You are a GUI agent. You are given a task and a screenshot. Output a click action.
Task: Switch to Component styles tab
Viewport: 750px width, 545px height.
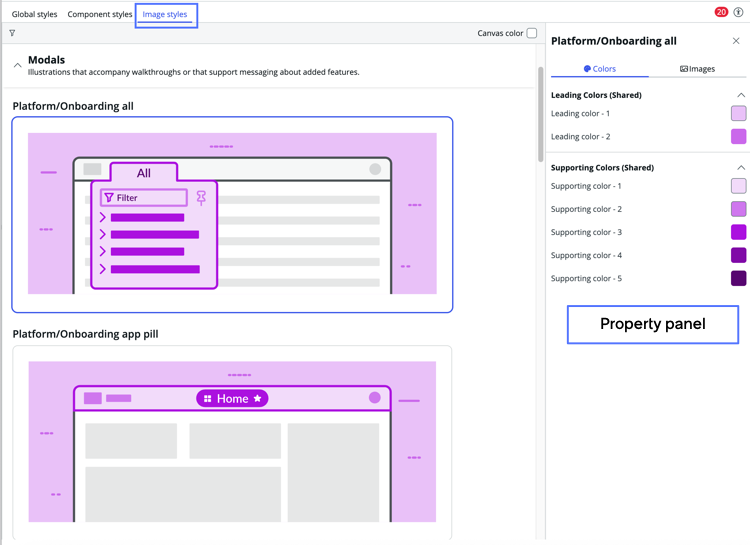99,14
